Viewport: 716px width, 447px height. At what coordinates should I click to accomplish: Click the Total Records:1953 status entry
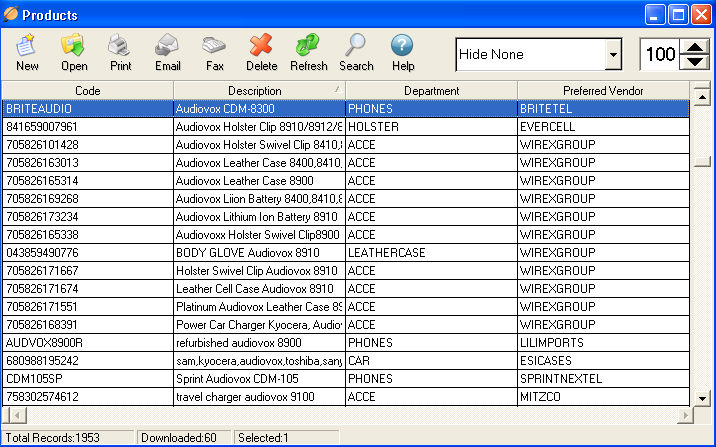pyautogui.click(x=68, y=437)
